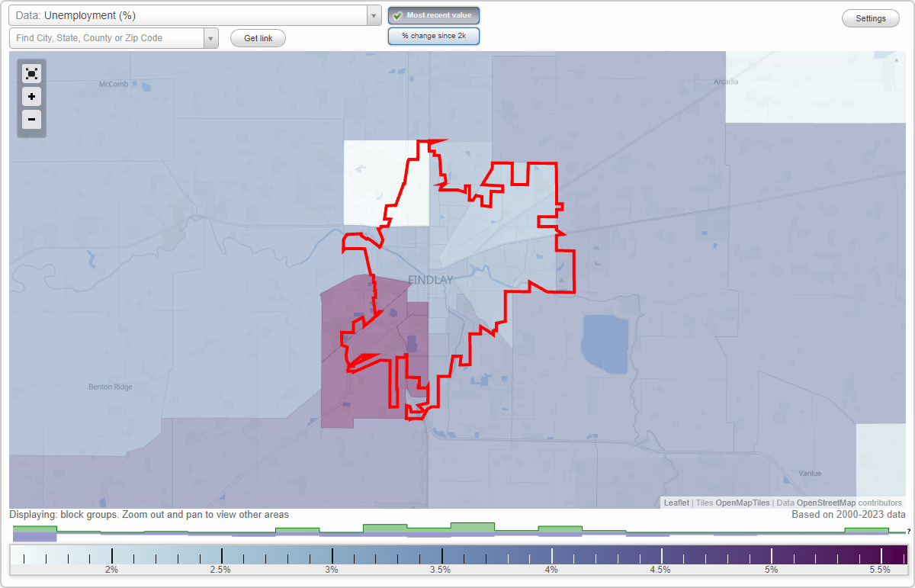Zoom out with the minus button
This screenshot has width=915, height=588.
(x=31, y=120)
